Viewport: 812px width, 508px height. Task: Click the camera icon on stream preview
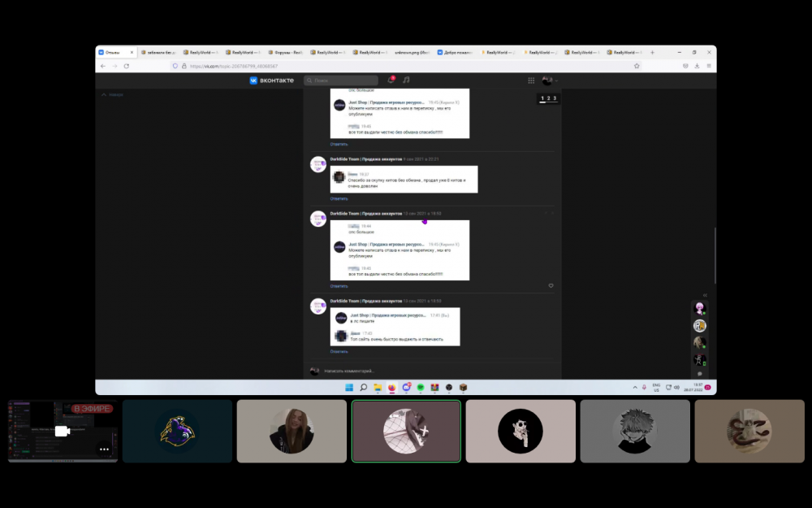63,432
